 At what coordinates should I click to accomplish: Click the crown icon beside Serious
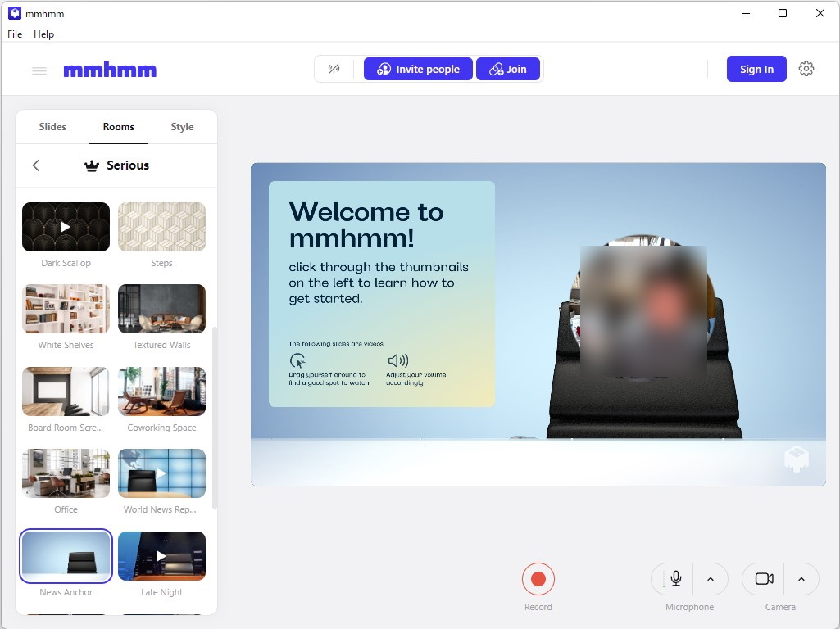coord(92,166)
